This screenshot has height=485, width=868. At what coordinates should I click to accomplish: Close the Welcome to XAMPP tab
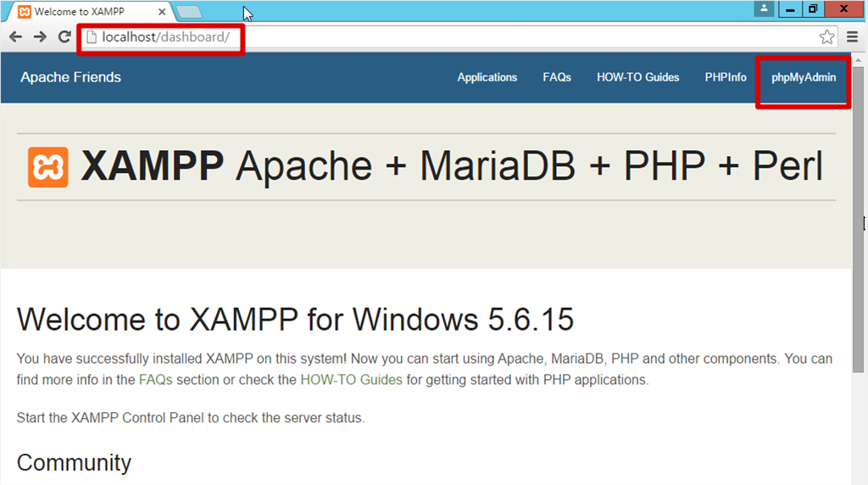[162, 13]
